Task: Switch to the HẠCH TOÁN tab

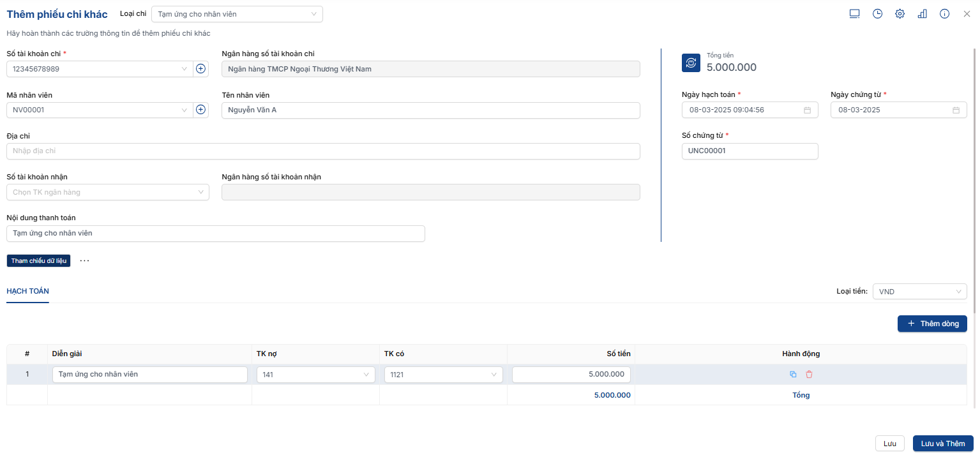Action: coord(27,291)
